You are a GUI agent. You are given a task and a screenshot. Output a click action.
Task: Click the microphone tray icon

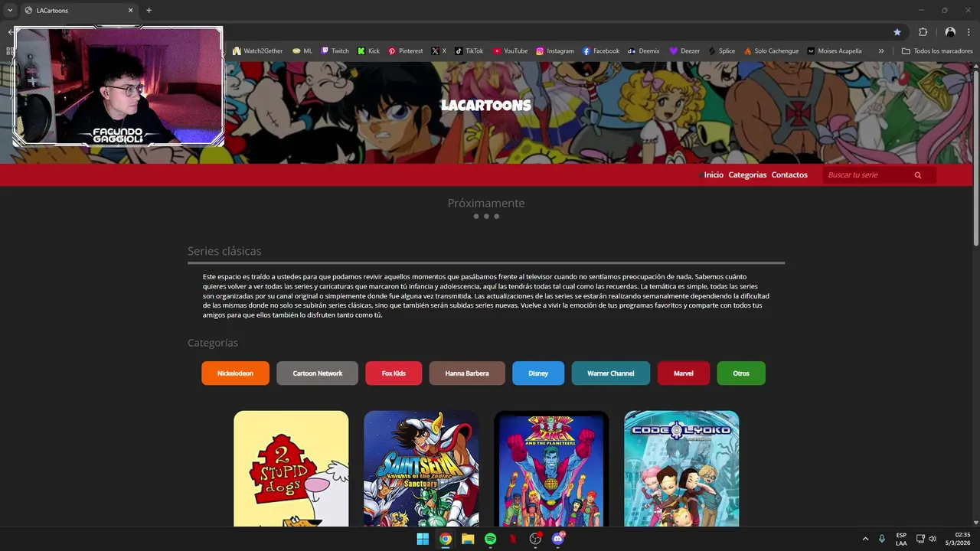pyautogui.click(x=882, y=539)
